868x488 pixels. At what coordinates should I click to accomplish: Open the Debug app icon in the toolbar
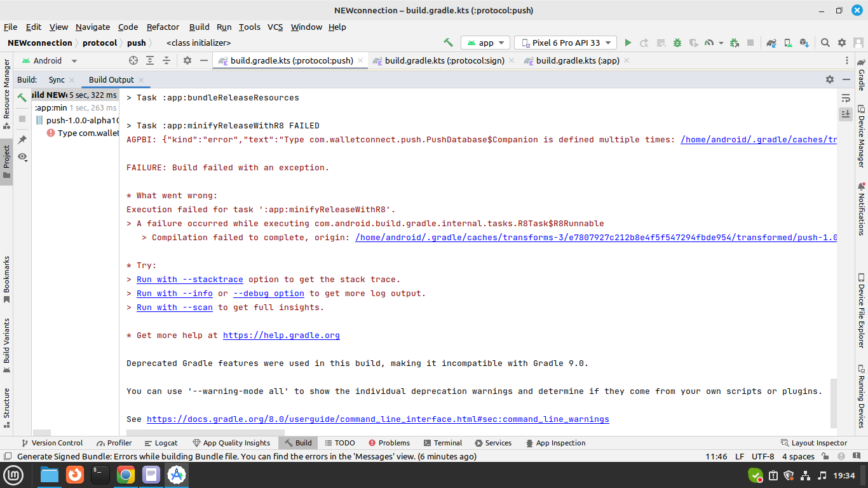point(677,43)
